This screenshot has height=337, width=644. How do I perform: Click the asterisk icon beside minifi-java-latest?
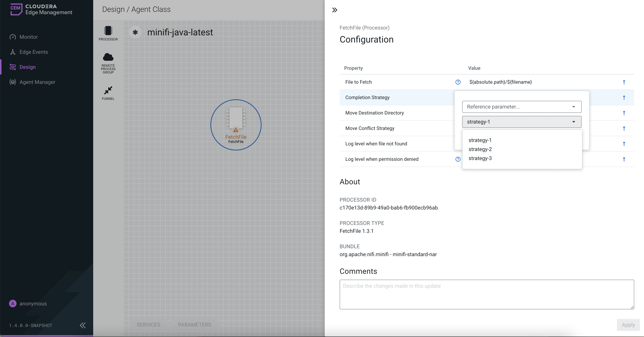(135, 32)
